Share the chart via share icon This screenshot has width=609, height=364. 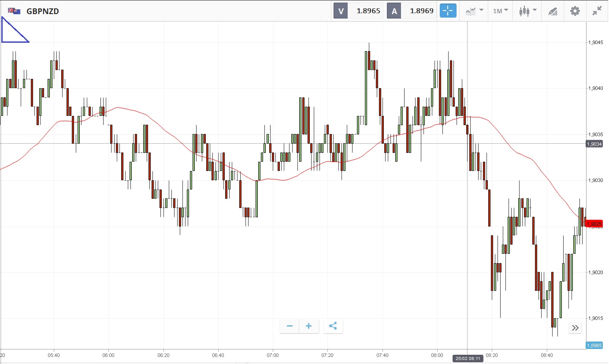pos(333,326)
